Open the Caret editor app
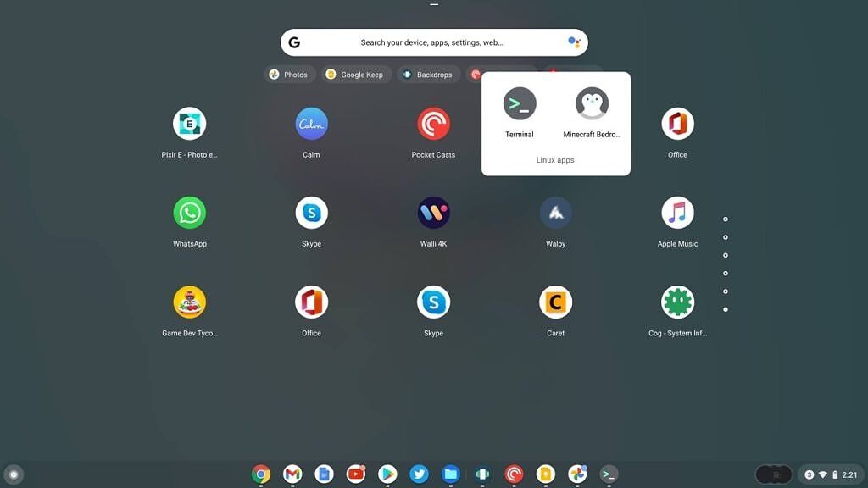 tap(555, 302)
